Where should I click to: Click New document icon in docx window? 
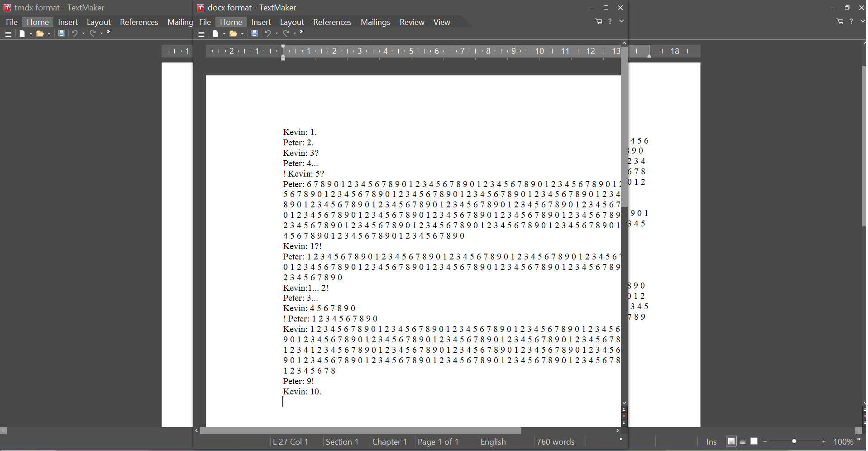[215, 34]
